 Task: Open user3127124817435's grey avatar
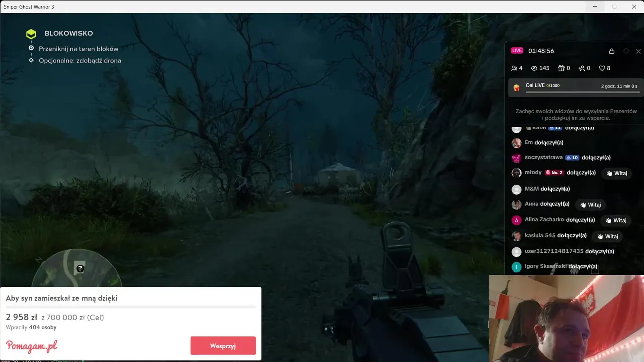516,252
